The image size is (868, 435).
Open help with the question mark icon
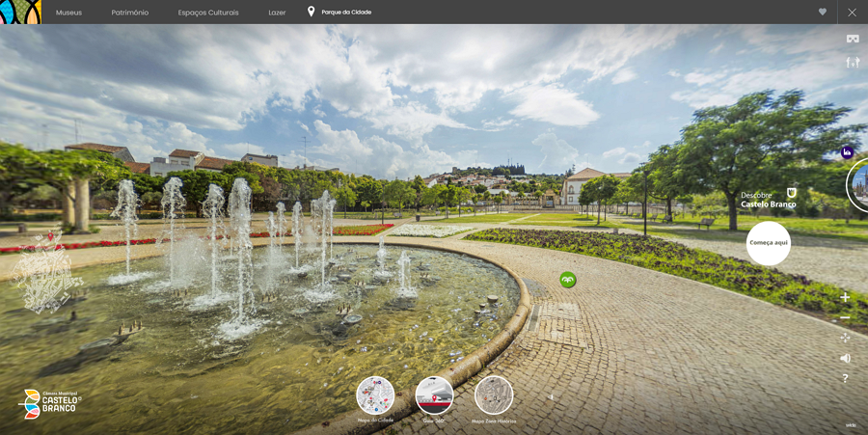click(x=845, y=378)
